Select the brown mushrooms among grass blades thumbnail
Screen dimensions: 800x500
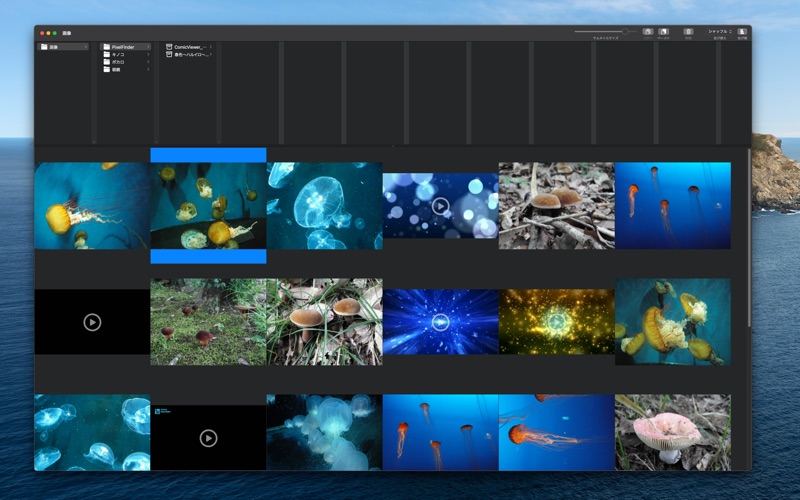pos(324,321)
